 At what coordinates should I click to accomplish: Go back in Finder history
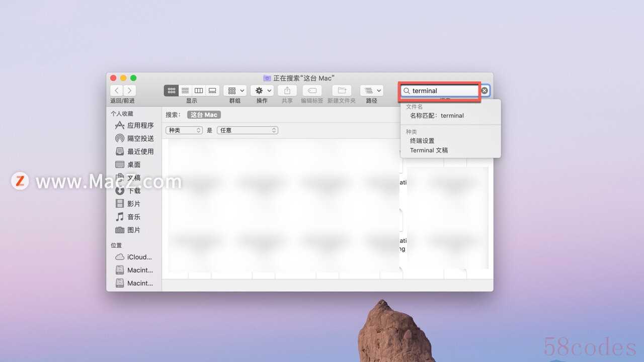117,90
